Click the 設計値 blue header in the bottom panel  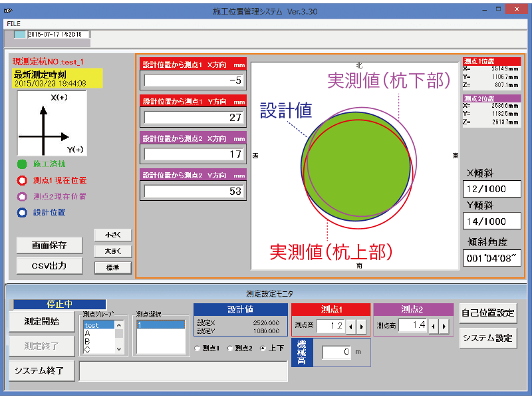241,309
